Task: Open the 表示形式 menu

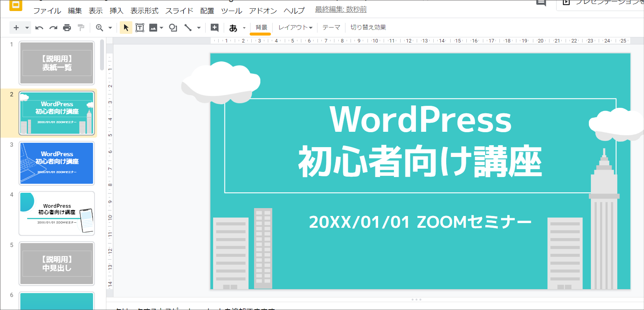Action: (x=145, y=11)
